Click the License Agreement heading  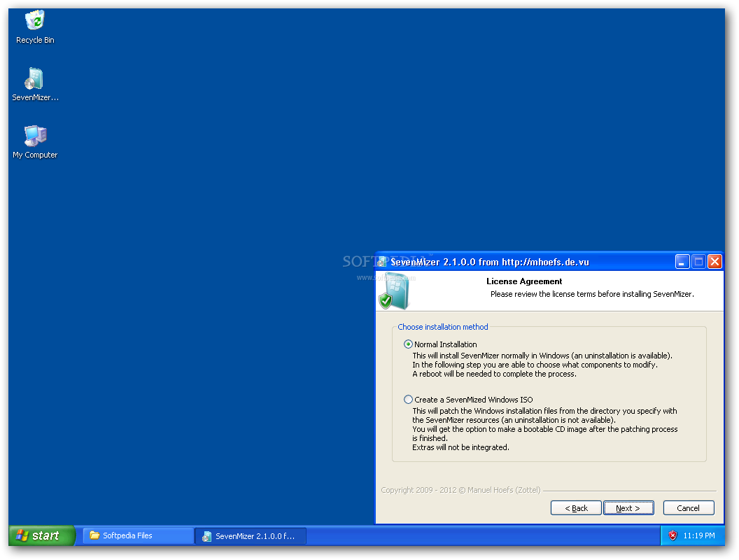(524, 281)
